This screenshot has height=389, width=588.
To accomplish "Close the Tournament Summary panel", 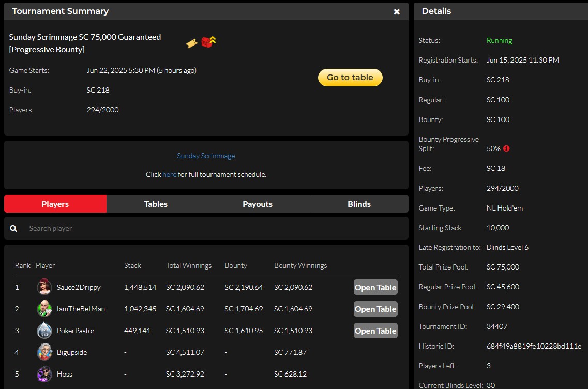I will 397,11.
